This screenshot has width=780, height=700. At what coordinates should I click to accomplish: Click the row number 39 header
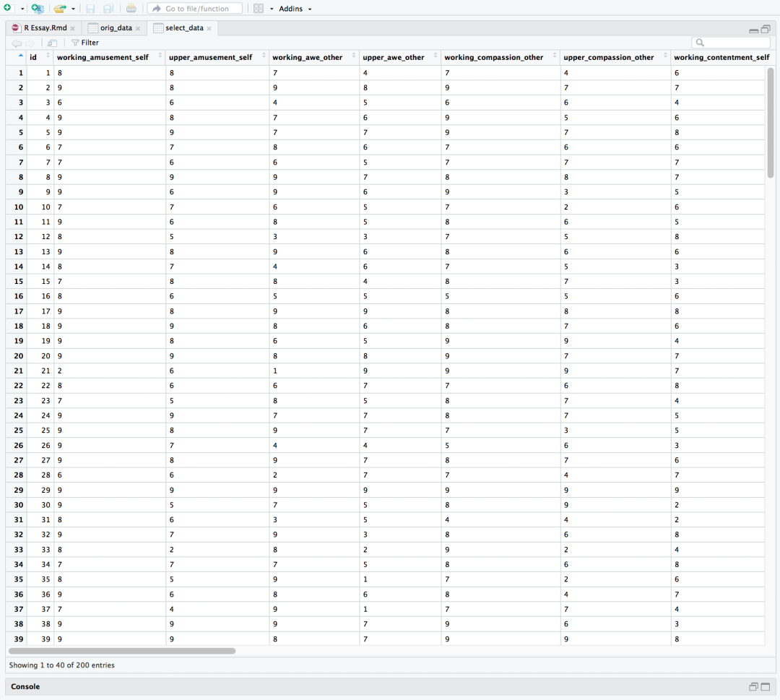[18, 639]
